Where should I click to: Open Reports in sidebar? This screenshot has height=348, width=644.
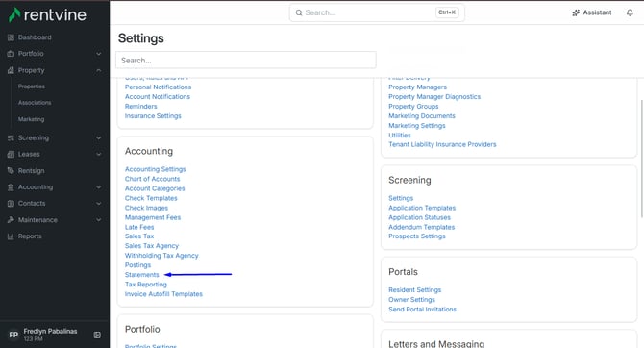(30, 236)
